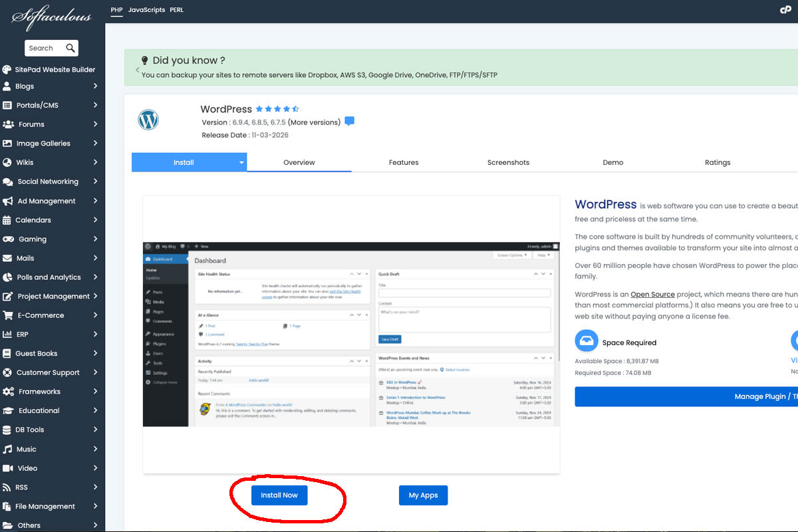Select the JavaScripts menu

[146, 10]
